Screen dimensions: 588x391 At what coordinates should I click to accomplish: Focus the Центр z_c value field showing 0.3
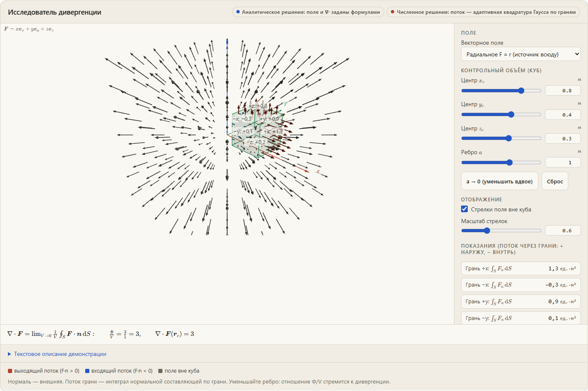pyautogui.click(x=563, y=139)
